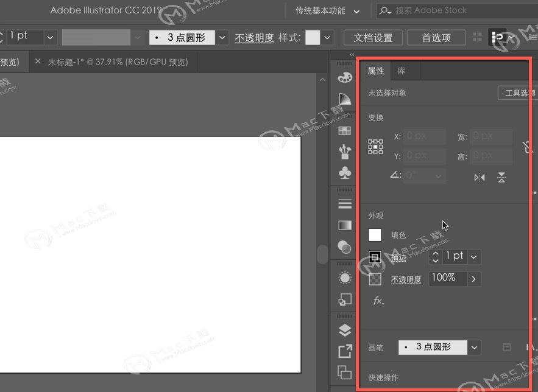Click the canvas vertical scrollbar thumb

click(x=322, y=254)
